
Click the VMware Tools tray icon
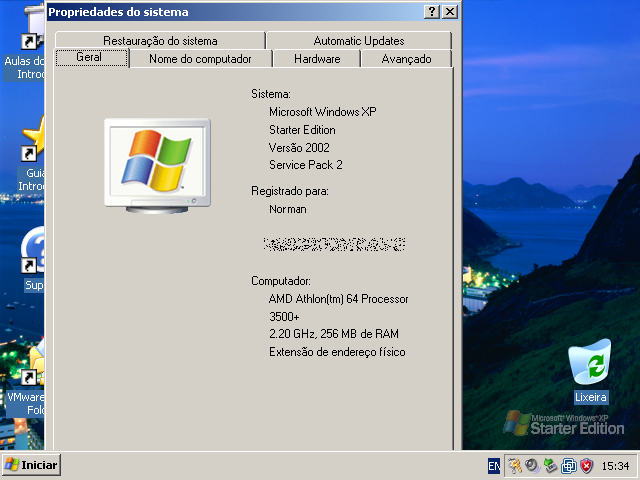(568, 465)
